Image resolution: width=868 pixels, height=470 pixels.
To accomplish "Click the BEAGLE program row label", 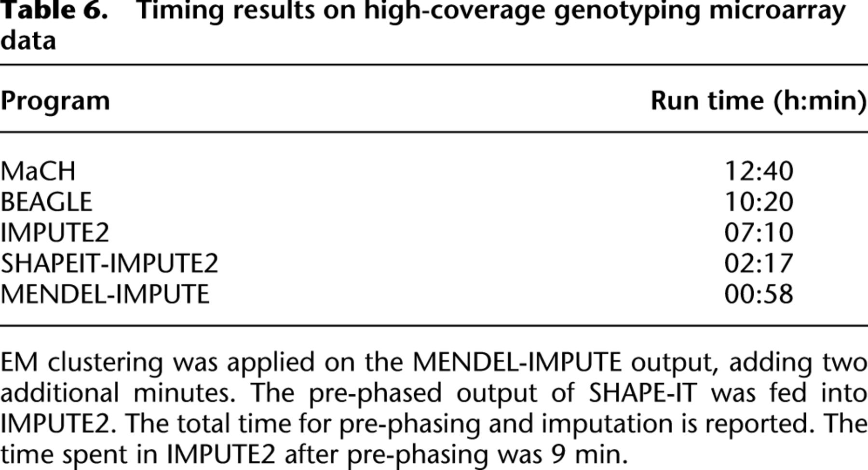I will (x=46, y=202).
